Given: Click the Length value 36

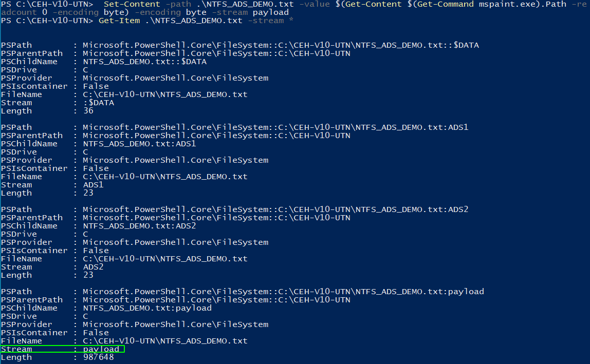Looking at the screenshot, I should (x=88, y=111).
